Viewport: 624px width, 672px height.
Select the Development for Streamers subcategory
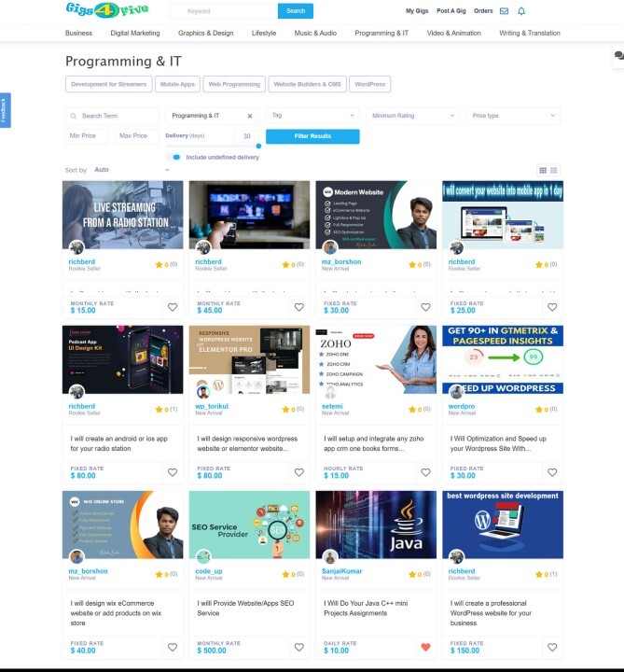tap(109, 84)
